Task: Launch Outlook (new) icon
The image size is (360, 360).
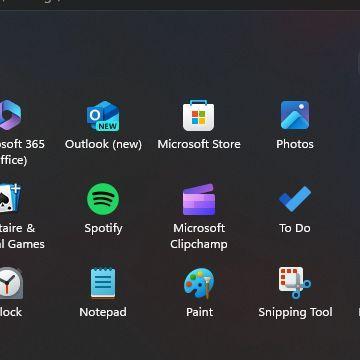Action: point(103,116)
